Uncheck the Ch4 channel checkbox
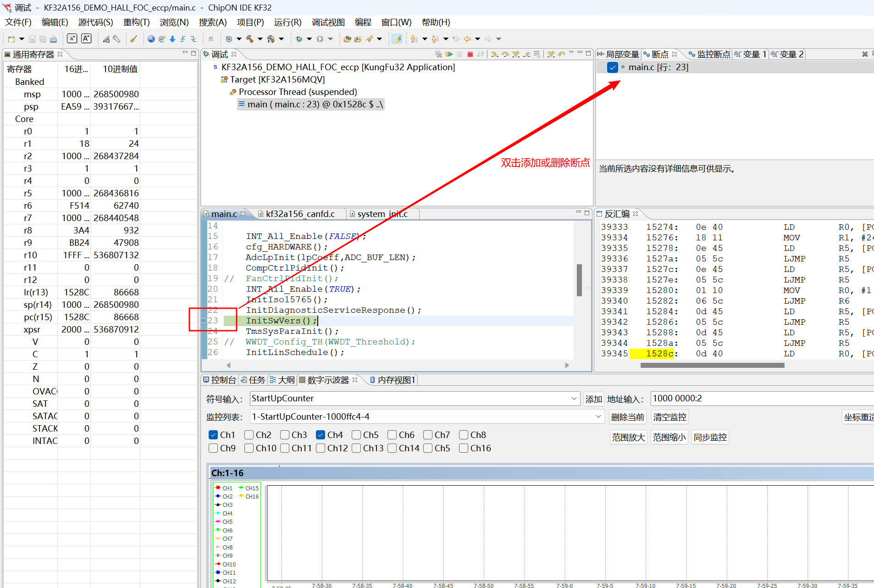Screen dimensions: 874x588 click(321, 435)
